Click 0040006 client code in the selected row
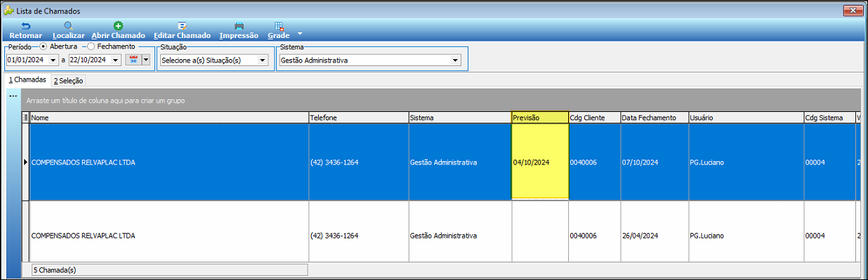Screen dimensions: 868x280 click(594, 162)
